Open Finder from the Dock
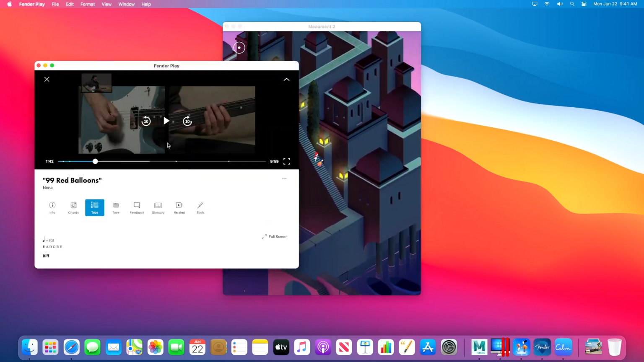This screenshot has width=644, height=362. [30, 347]
